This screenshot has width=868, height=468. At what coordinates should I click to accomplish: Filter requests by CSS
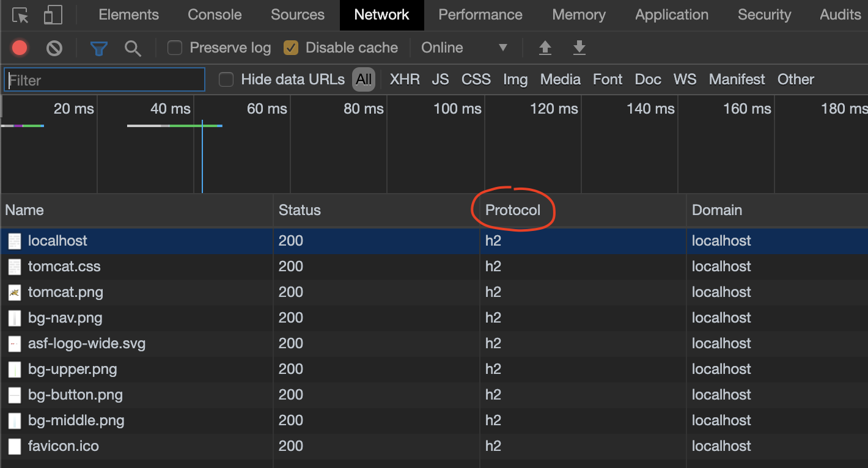[476, 79]
